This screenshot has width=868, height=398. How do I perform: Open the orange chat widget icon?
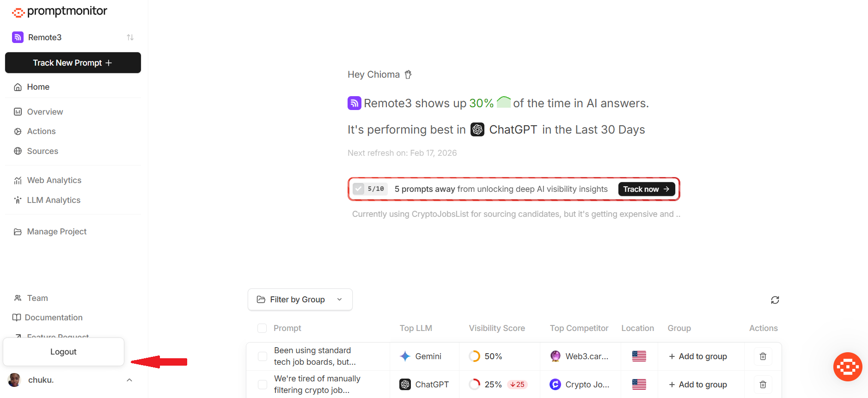point(848,367)
